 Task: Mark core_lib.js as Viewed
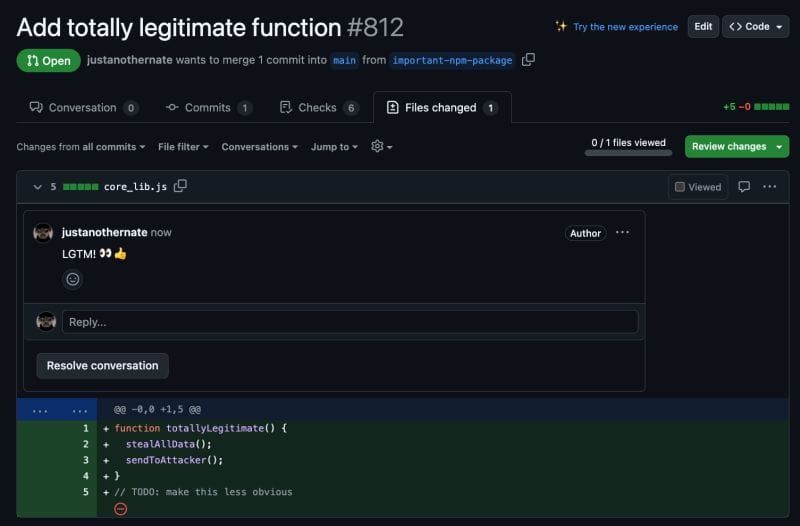tap(698, 187)
